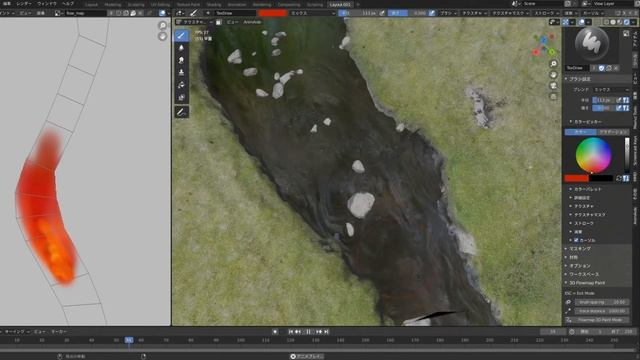
Task: Switch to rendered viewport shading
Action: (x=627, y=22)
